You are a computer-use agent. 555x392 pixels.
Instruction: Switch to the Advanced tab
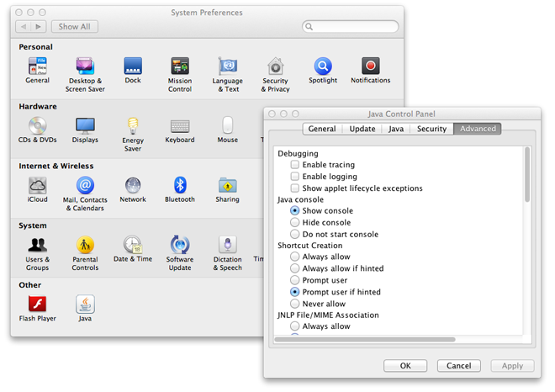click(478, 129)
